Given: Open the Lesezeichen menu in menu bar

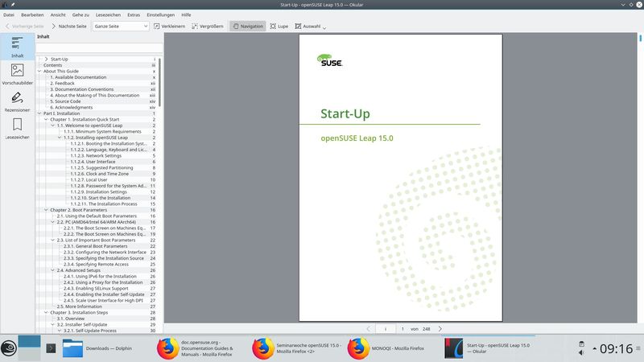Looking at the screenshot, I should pos(108,14).
